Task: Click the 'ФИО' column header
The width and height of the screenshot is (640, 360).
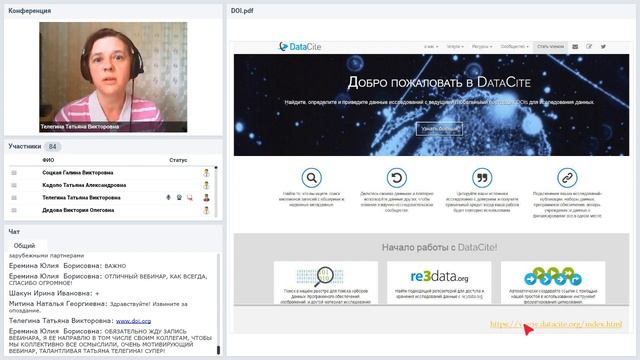Action: (x=48, y=160)
